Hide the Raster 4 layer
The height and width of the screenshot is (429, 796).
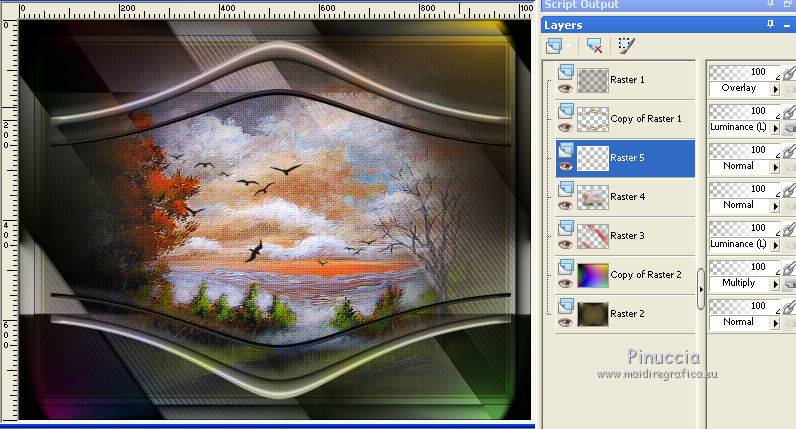(566, 206)
